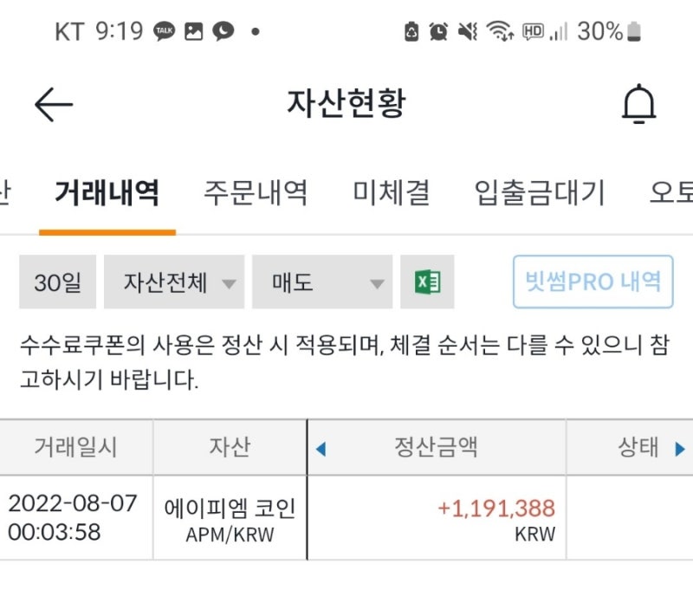The height and width of the screenshot is (616, 693).
Task: Switch to the 미체결 tab
Action: [392, 193]
